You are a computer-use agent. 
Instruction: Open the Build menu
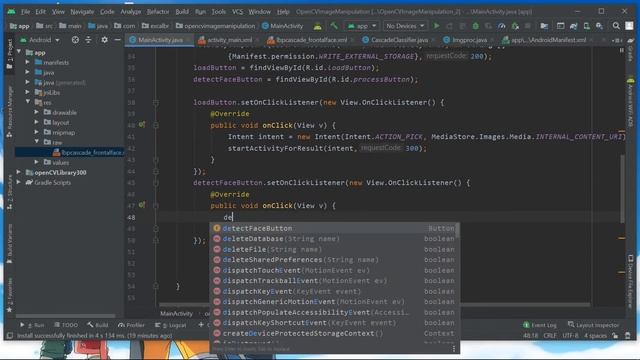click(182, 11)
